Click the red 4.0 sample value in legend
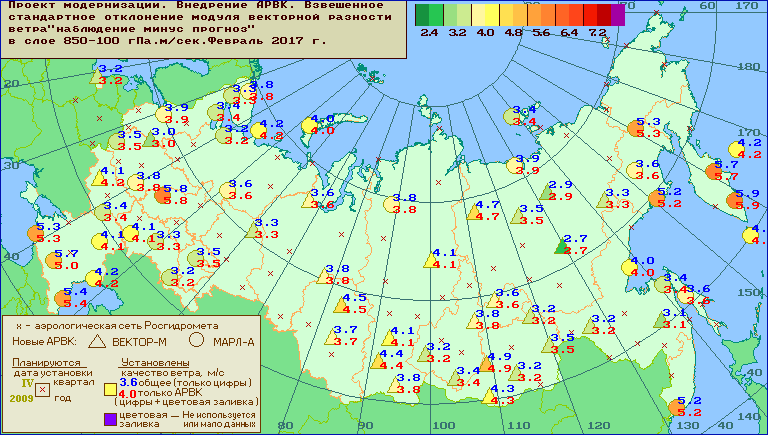 click(x=127, y=393)
